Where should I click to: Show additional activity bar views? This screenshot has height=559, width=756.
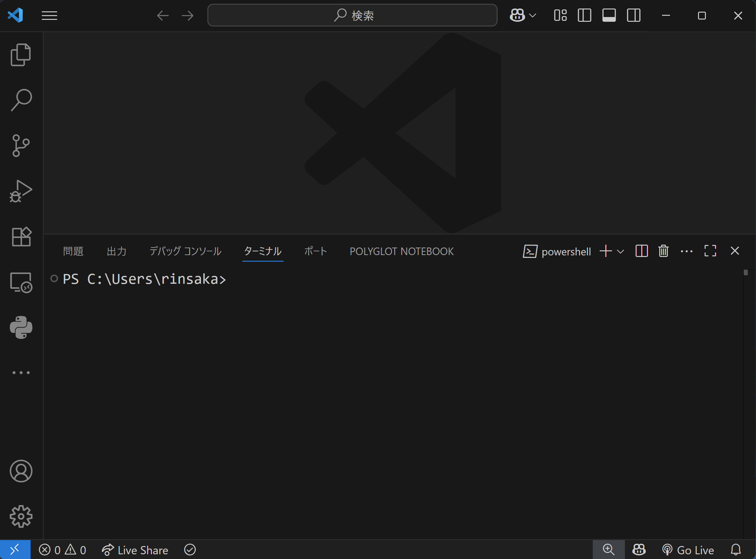[x=21, y=373]
